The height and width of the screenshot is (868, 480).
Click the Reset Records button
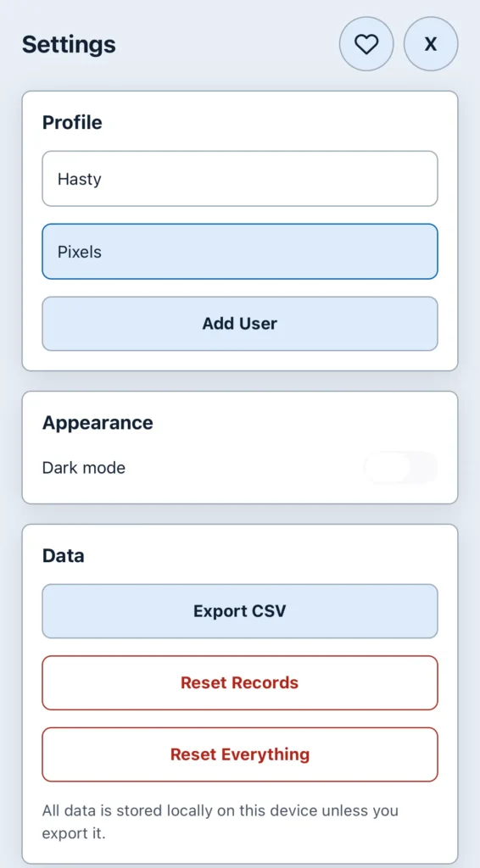[240, 682]
